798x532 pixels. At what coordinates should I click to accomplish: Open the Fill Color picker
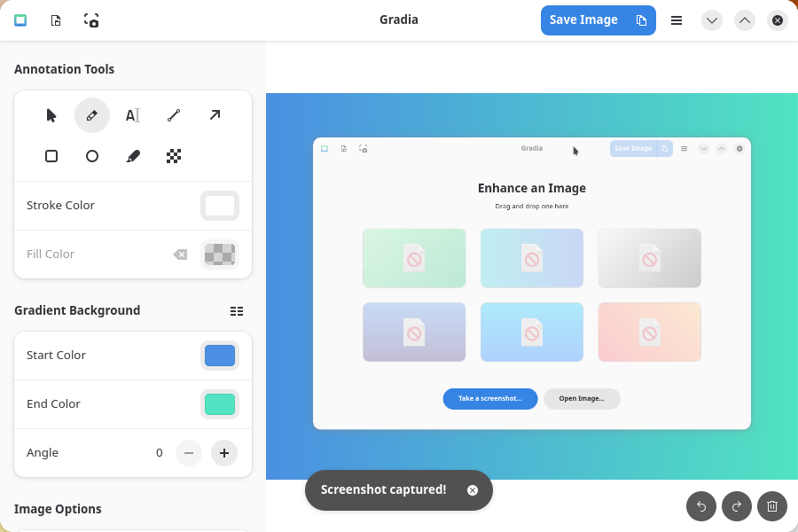tap(220, 254)
